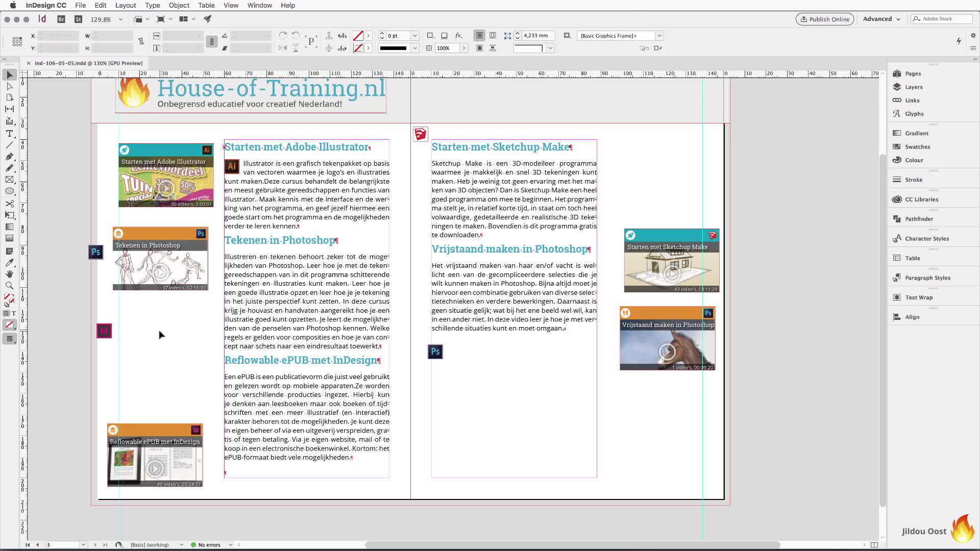Image resolution: width=980 pixels, height=551 pixels.
Task: Click the vertical scrollbar of the document
Action: click(883, 329)
